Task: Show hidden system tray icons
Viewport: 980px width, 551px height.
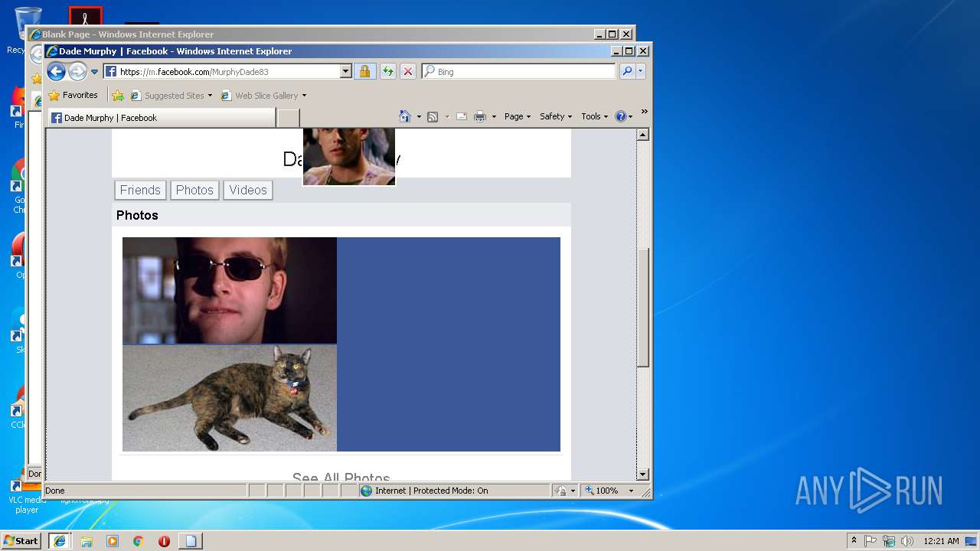Action: point(854,541)
